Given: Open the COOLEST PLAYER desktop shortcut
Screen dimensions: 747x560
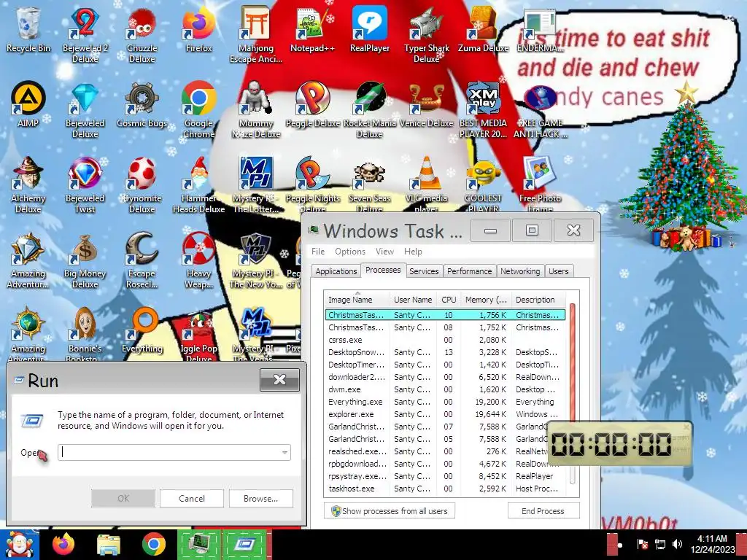Looking at the screenshot, I should point(483,184).
